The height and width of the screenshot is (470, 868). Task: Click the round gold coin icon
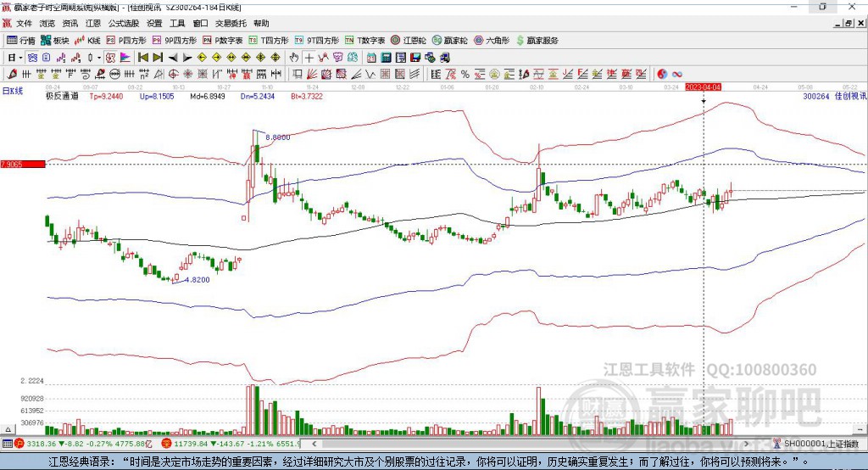point(494,74)
